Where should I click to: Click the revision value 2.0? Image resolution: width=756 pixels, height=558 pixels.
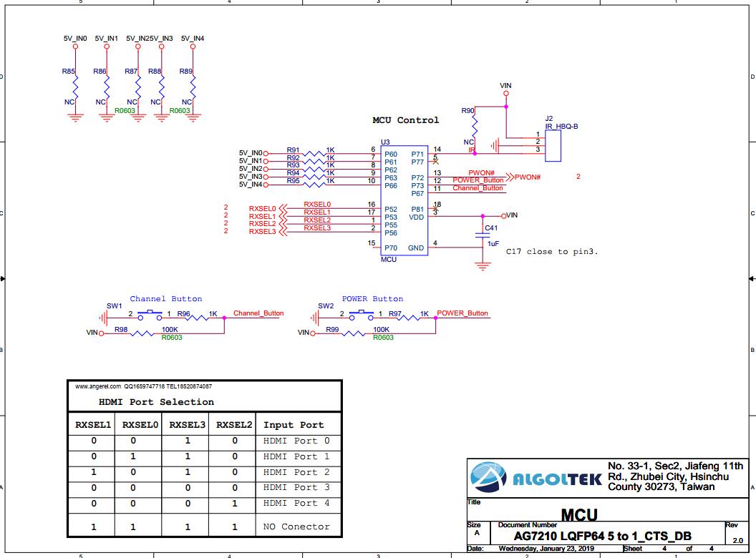[737, 541]
